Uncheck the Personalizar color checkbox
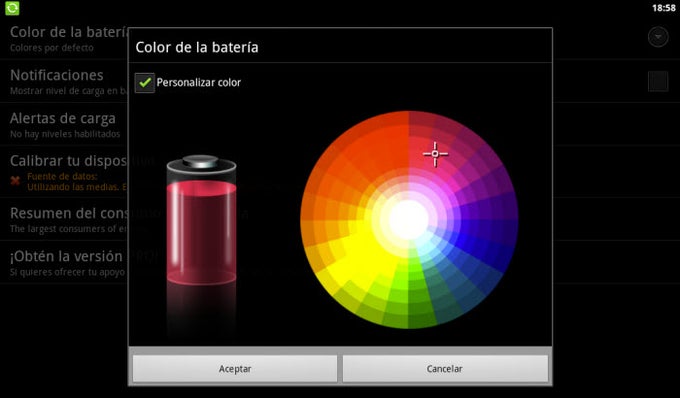This screenshot has width=680, height=398. coord(144,82)
